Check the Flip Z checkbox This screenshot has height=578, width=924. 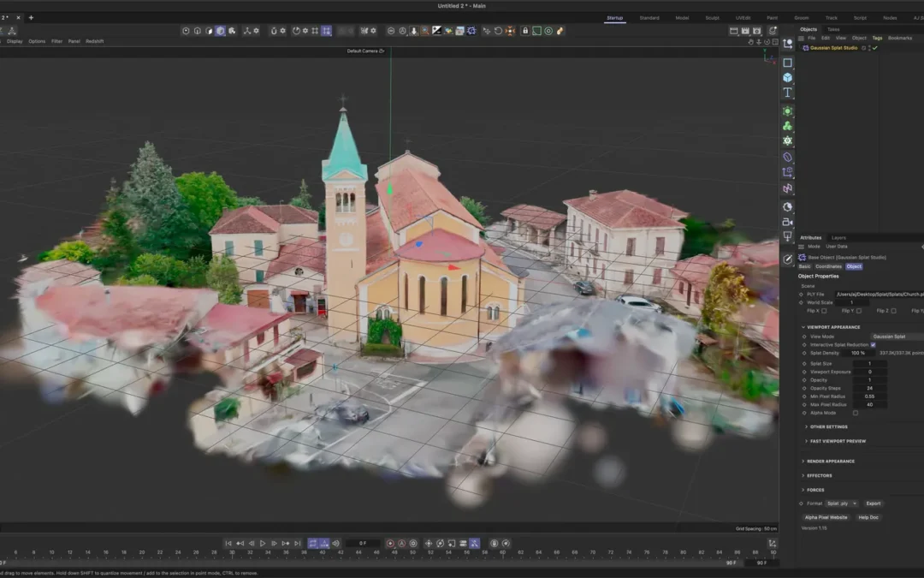893,311
